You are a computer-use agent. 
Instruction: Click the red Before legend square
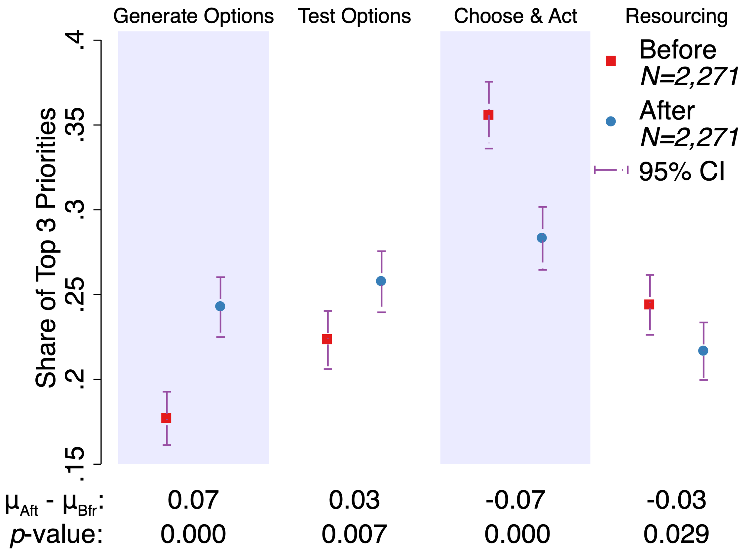click(611, 61)
